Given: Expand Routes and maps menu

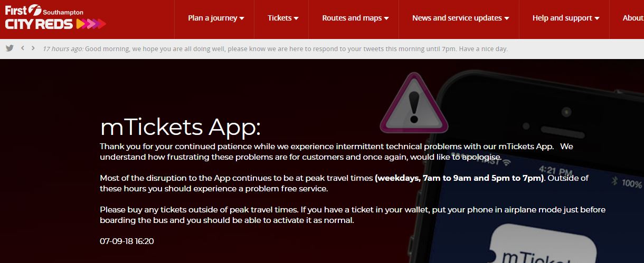Looking at the screenshot, I should click(x=355, y=18).
